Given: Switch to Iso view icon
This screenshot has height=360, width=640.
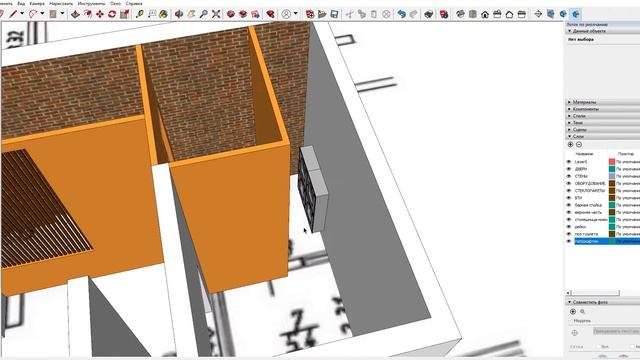Looking at the screenshot, I should tap(460, 14).
